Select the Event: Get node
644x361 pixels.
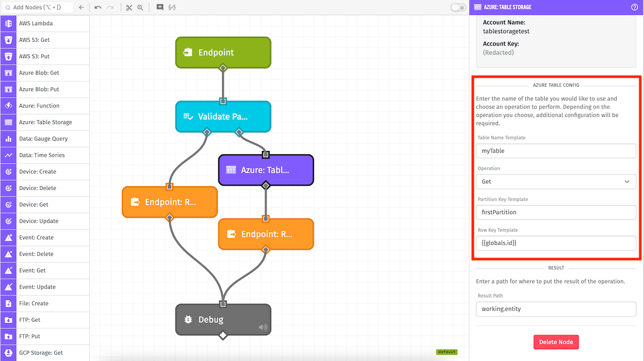[45, 270]
